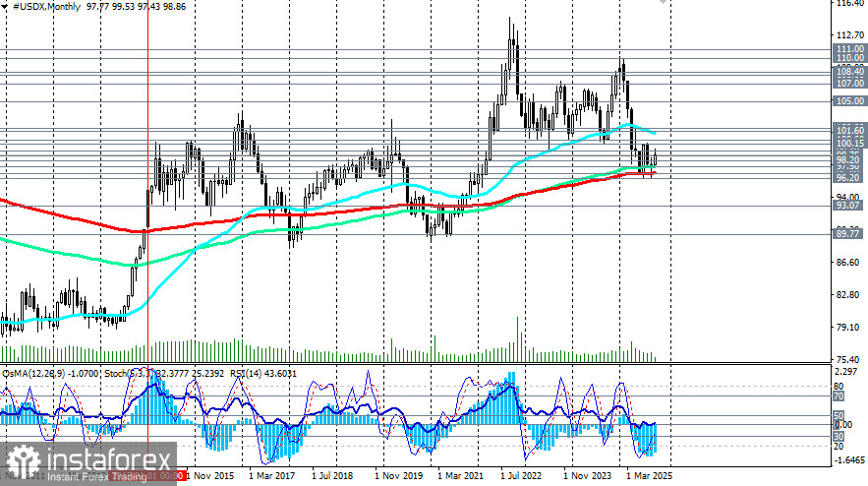Click the 89.77 price level label
868x486 pixels.
pyautogui.click(x=849, y=234)
